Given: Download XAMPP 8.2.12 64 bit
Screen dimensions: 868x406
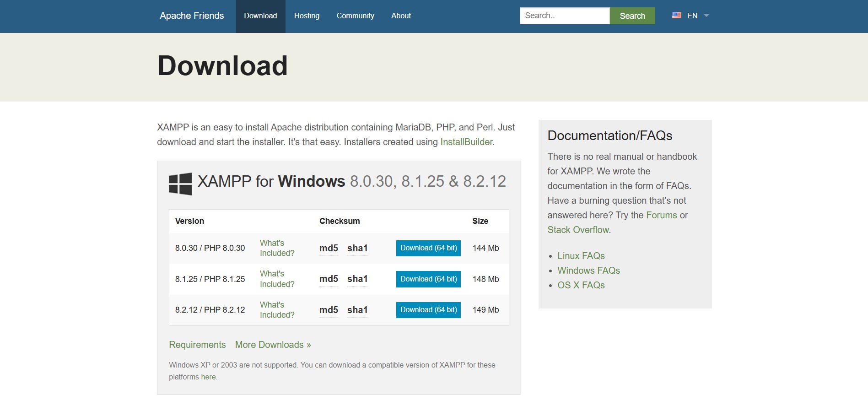Looking at the screenshot, I should point(428,310).
